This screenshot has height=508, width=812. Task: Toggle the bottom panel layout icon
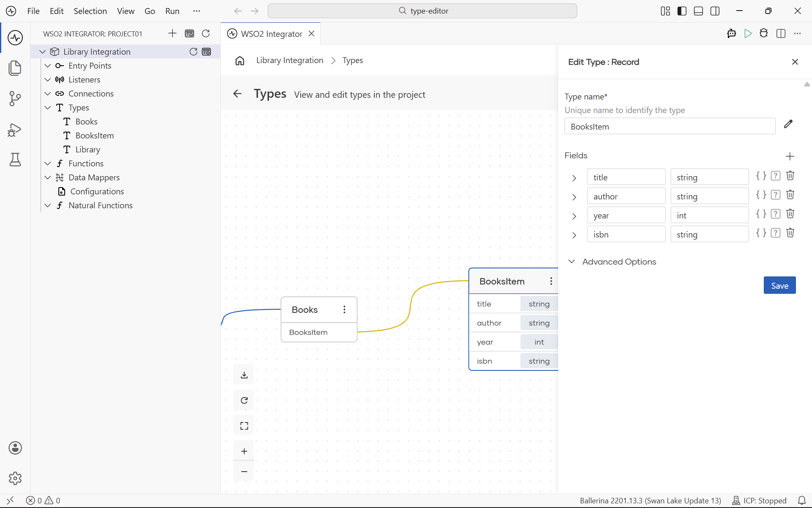[698, 11]
